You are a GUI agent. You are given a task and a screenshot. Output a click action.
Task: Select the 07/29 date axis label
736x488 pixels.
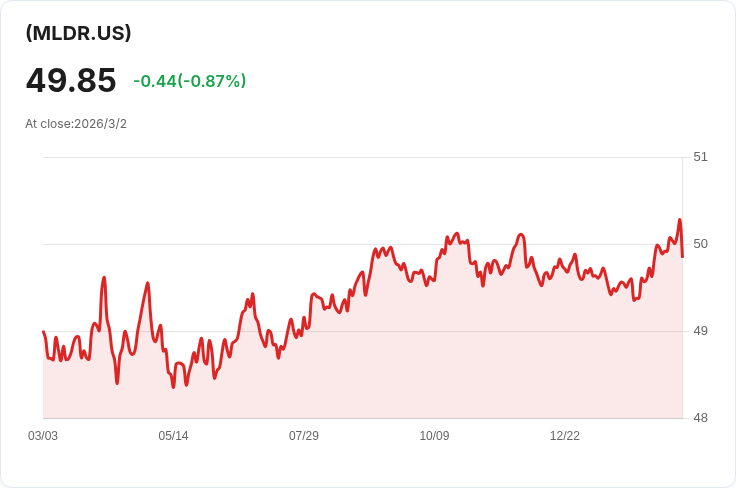(304, 436)
